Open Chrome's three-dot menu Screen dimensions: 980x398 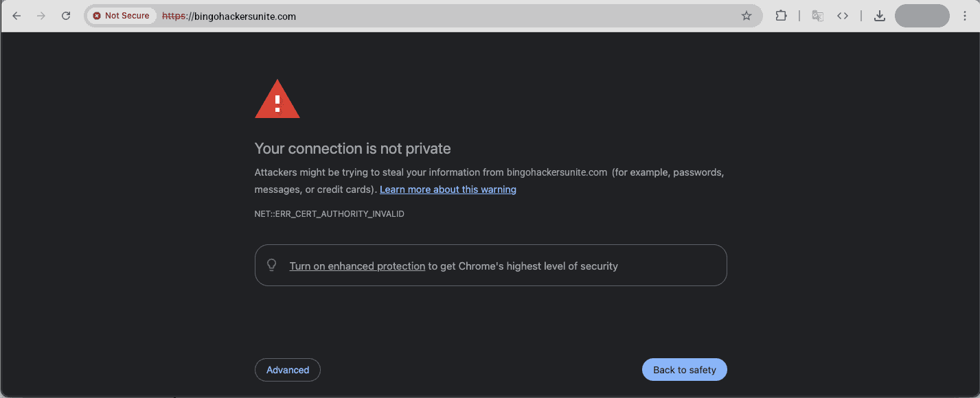point(966,16)
